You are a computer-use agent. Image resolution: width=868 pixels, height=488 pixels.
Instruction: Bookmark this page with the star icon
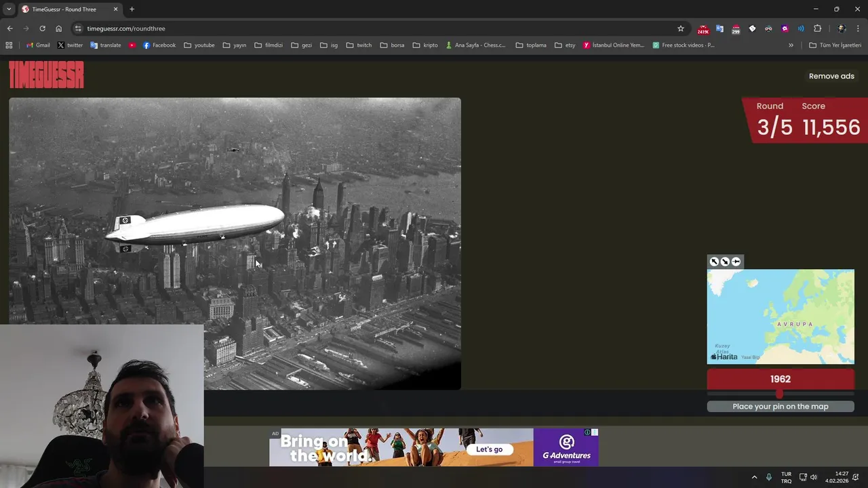[681, 28]
